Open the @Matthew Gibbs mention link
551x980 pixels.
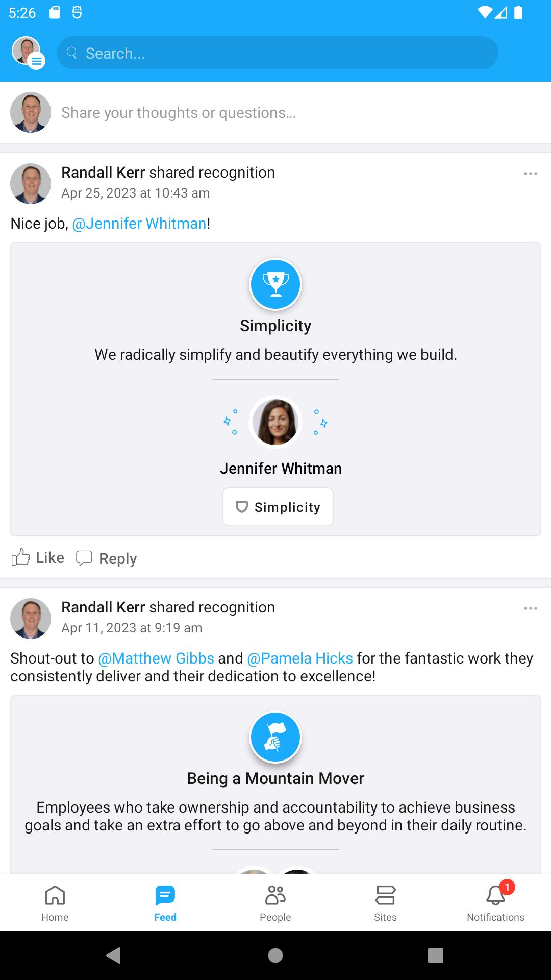[156, 658]
